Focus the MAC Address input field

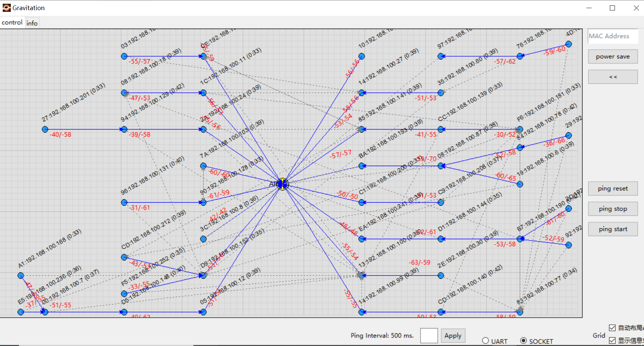[613, 36]
